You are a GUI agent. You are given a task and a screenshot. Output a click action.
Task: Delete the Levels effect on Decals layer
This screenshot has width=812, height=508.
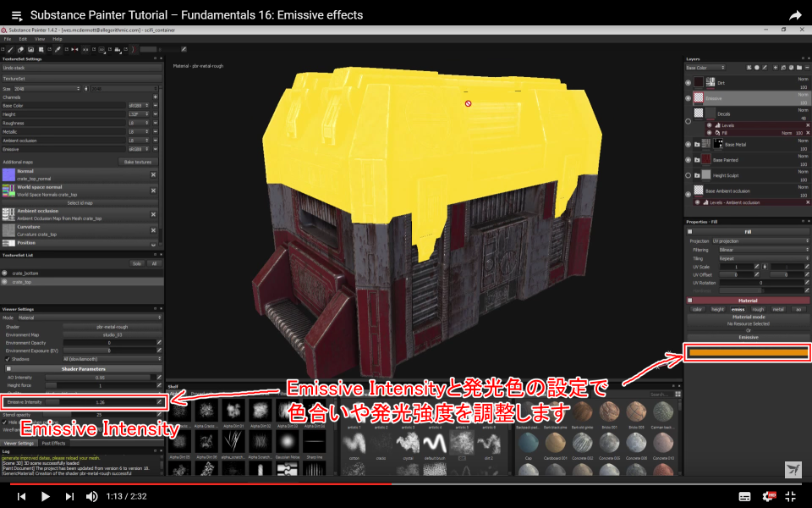click(x=807, y=125)
